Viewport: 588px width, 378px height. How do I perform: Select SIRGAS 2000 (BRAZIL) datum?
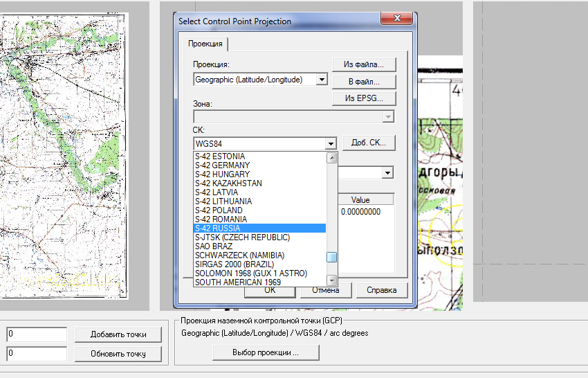click(x=259, y=264)
